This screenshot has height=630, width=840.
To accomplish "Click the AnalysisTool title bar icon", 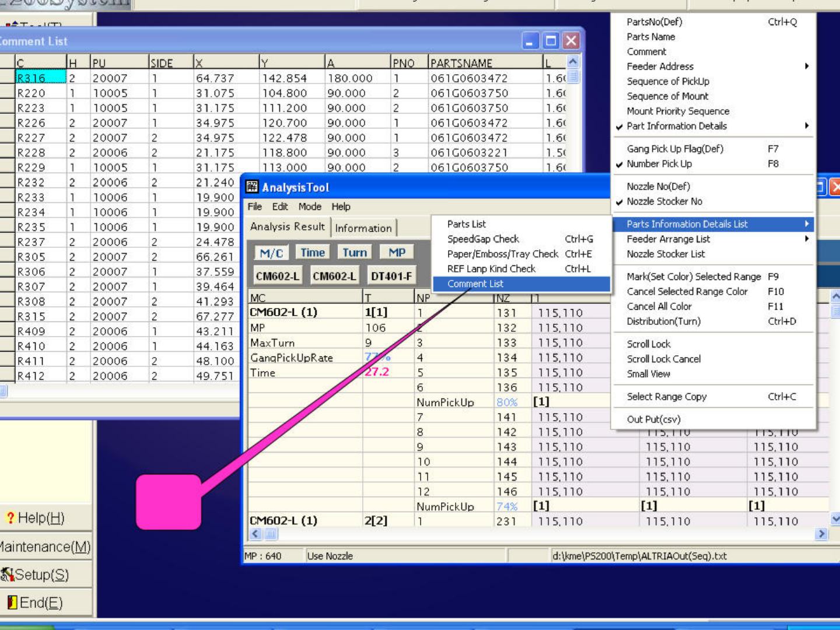I will 252,187.
